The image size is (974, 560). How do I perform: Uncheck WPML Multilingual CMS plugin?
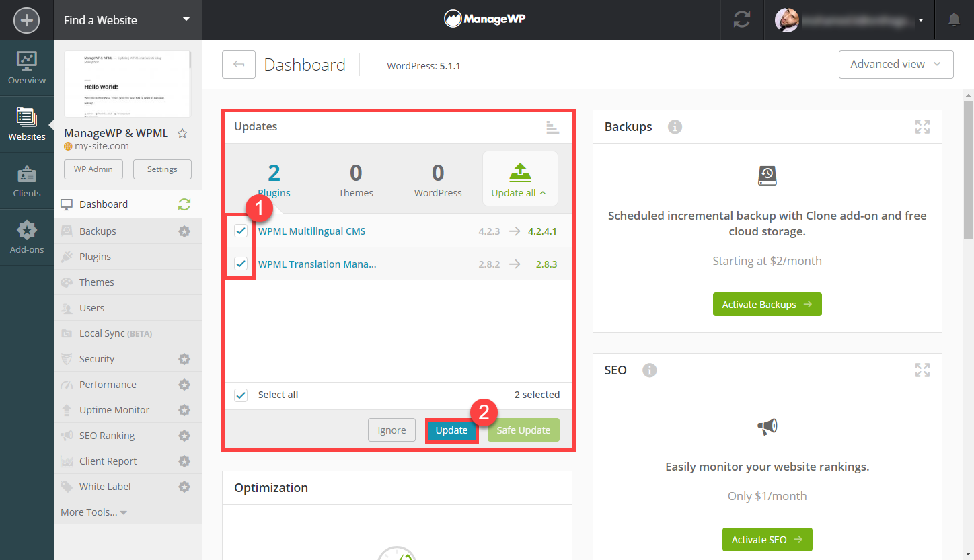pyautogui.click(x=241, y=231)
